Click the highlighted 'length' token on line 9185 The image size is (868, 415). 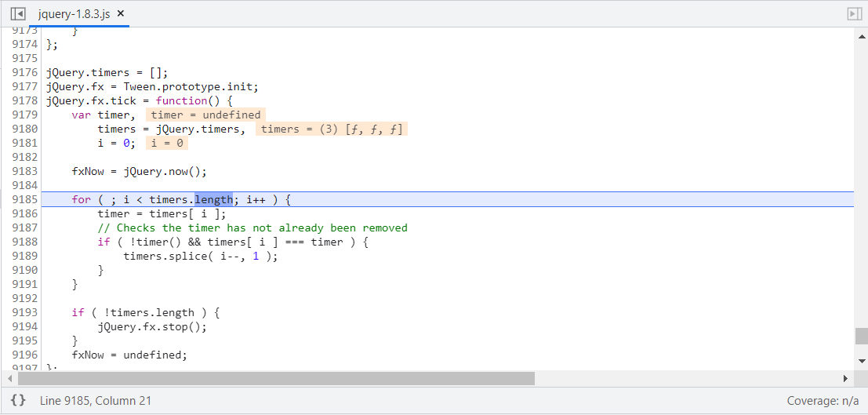[x=213, y=199]
